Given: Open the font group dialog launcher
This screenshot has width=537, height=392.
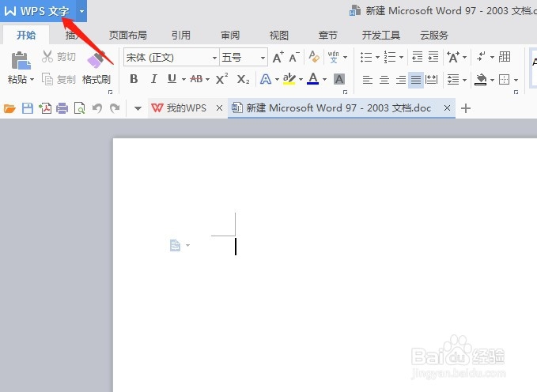Looking at the screenshot, I should tap(345, 92).
